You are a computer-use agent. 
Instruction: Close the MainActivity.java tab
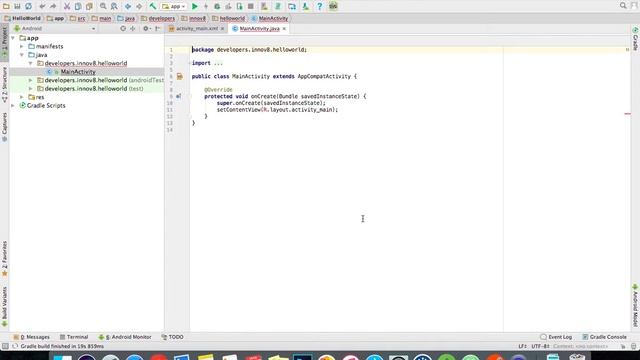(x=284, y=29)
